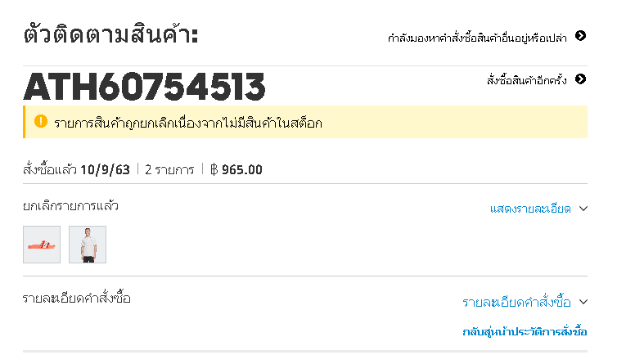The image size is (617, 364).
Task: Click the yellow warning exclamation icon
Action: click(41, 122)
